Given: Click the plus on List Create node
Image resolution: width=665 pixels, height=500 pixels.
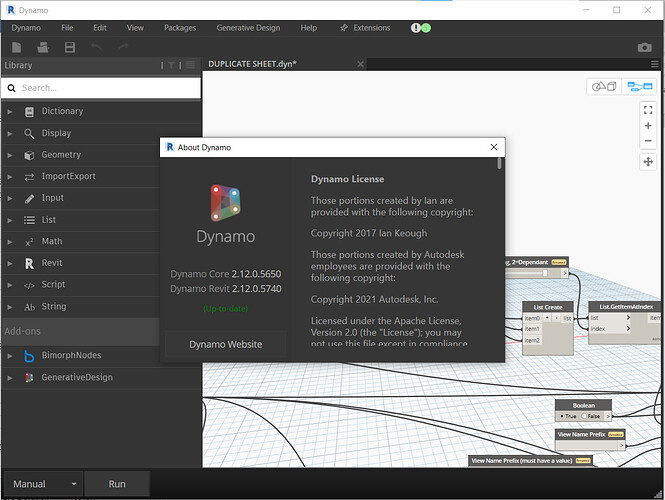Looking at the screenshot, I should pyautogui.click(x=548, y=318).
